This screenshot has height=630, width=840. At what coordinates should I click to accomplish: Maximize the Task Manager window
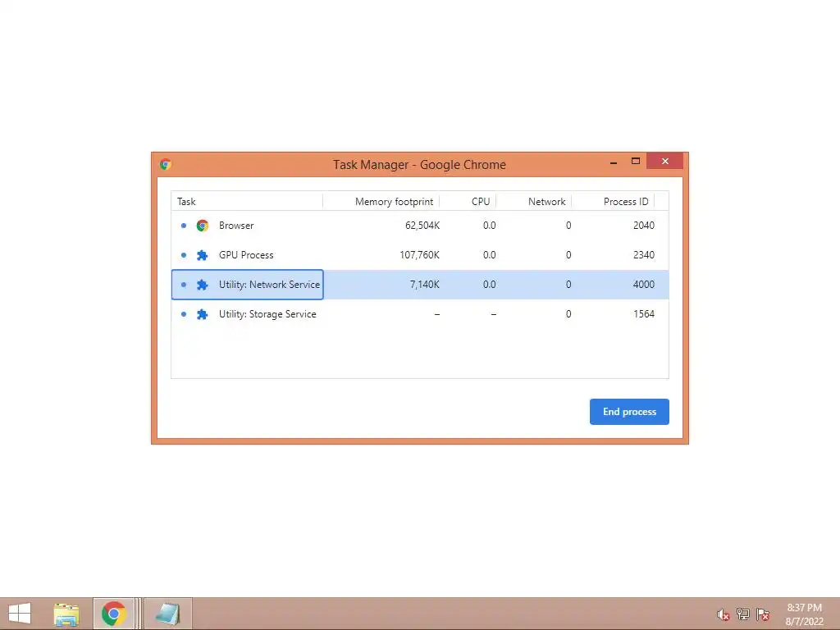pyautogui.click(x=636, y=162)
